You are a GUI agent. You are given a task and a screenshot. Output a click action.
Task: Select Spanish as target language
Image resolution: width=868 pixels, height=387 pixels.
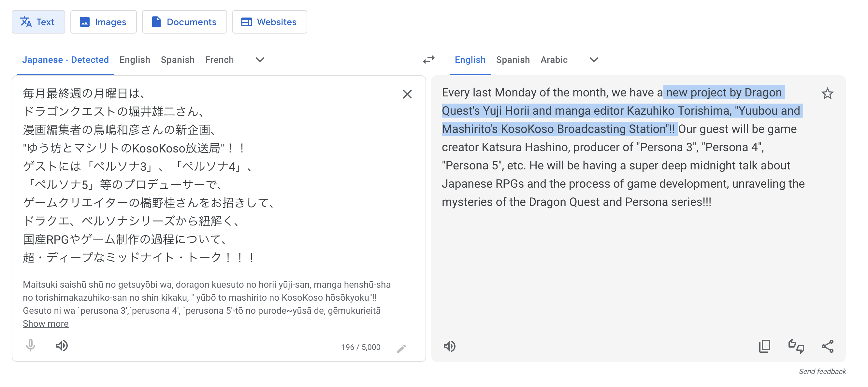click(x=513, y=60)
